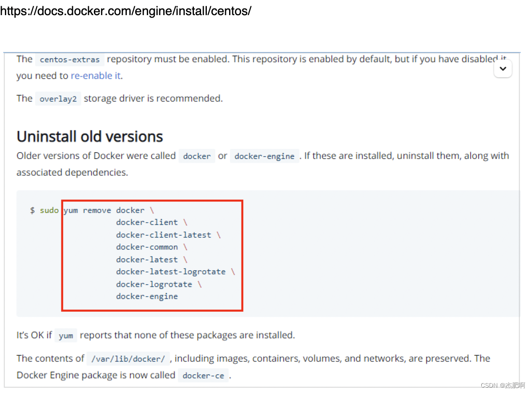The height and width of the screenshot is (393, 532).
Task: Click the inline 'yum' code snippet
Action: pyautogui.click(x=66, y=336)
